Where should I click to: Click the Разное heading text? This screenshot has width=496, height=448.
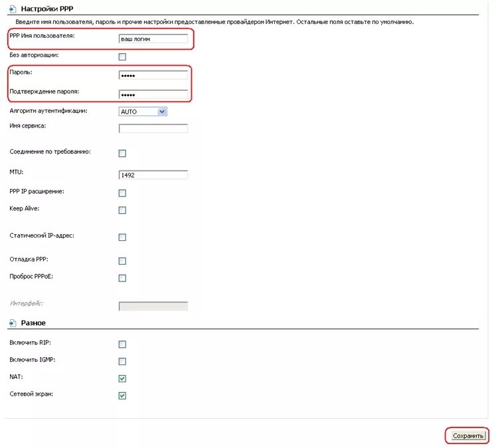(33, 323)
